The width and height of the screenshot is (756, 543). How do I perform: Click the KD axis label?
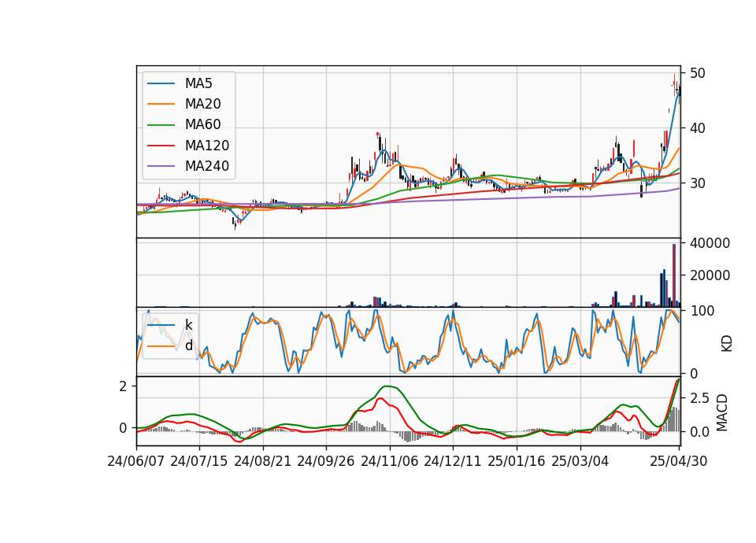(726, 344)
